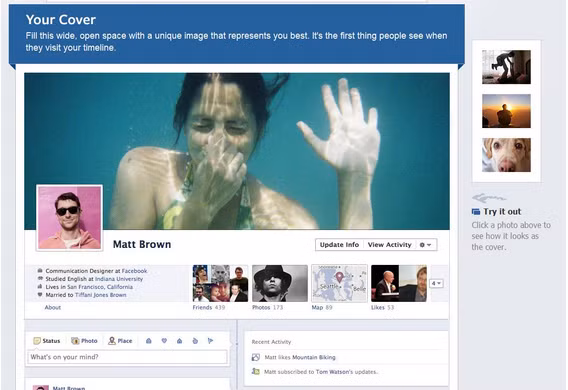Open the Facebook employer link
The width and height of the screenshot is (568, 390).
click(134, 271)
